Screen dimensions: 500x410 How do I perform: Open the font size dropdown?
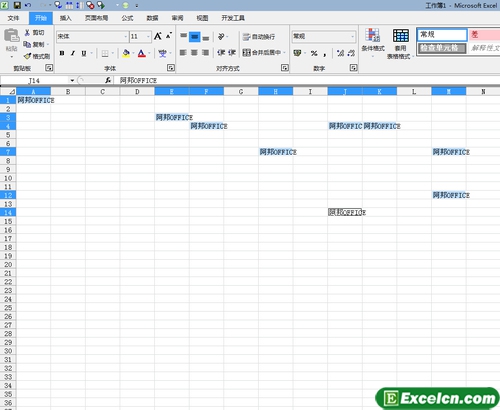pyautogui.click(x=148, y=36)
